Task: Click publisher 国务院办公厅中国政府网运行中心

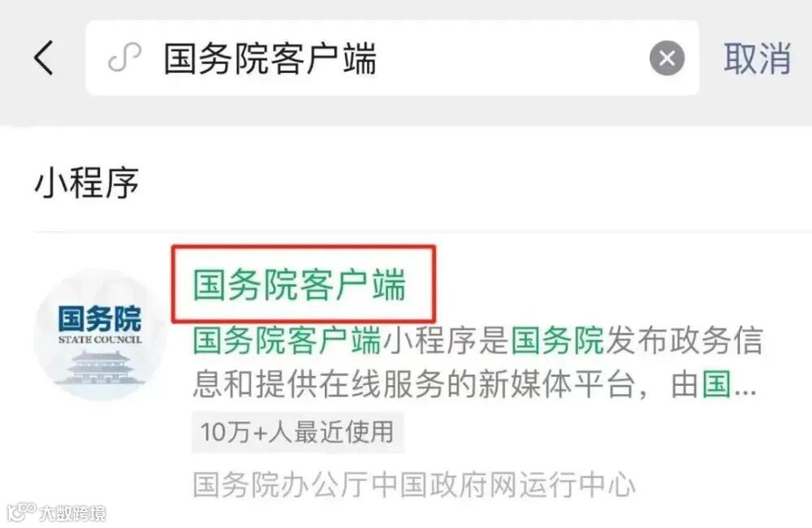Action: click(413, 485)
